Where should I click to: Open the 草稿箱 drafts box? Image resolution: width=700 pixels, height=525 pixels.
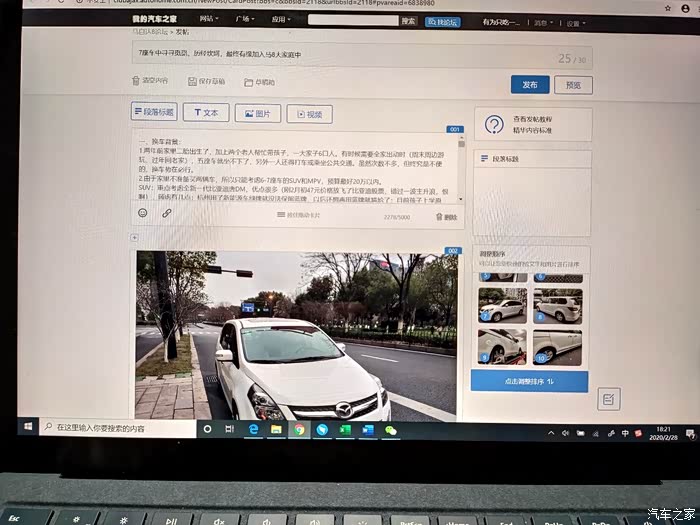pos(259,82)
